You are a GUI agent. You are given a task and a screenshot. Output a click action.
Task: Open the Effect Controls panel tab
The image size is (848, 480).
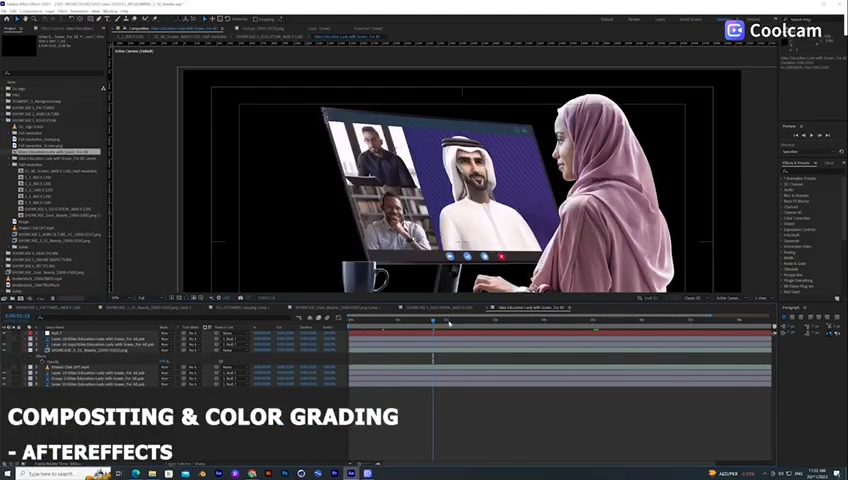(x=67, y=28)
